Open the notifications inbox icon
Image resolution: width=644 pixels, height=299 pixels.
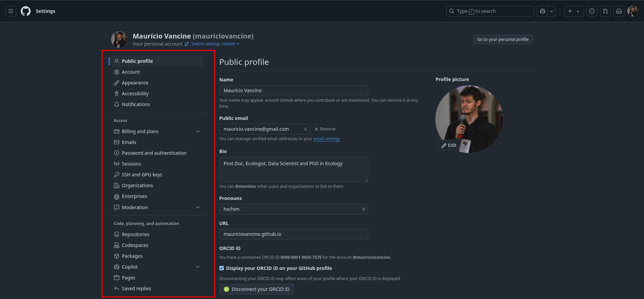(619, 11)
